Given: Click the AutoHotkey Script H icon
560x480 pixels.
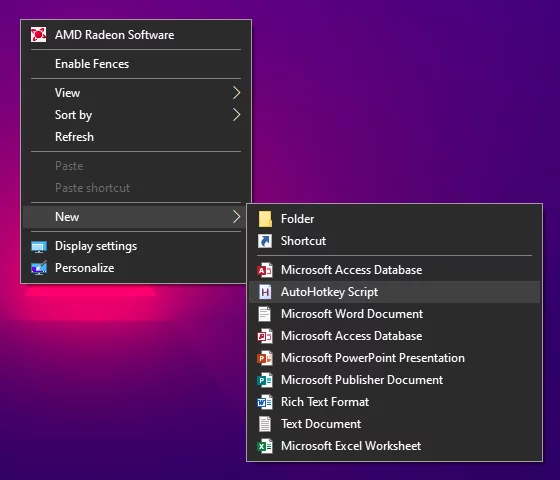Looking at the screenshot, I should pyautogui.click(x=265, y=292).
